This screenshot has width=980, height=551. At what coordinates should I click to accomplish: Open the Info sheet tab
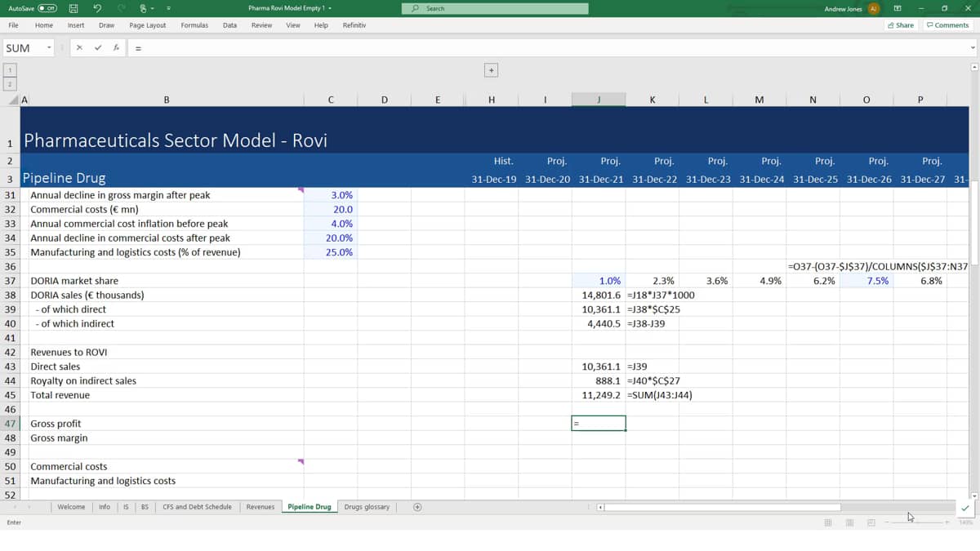[x=105, y=507]
